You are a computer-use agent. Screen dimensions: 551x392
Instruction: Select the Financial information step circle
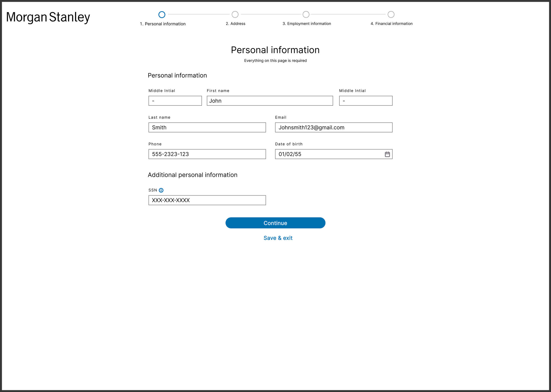(391, 15)
